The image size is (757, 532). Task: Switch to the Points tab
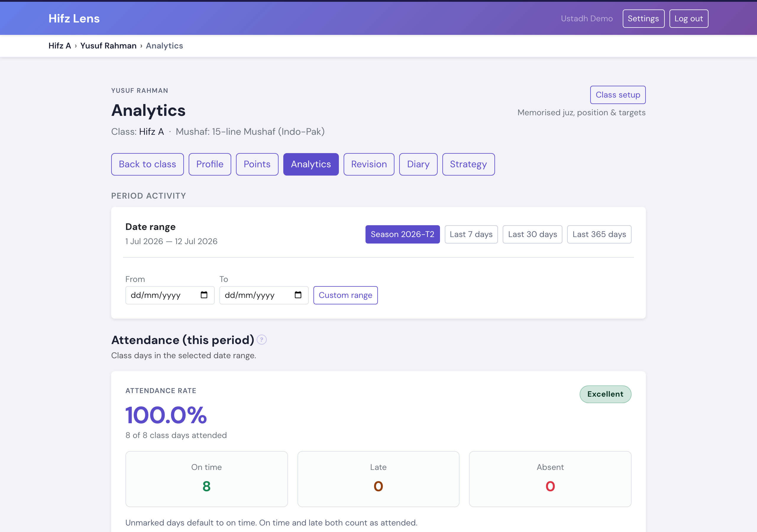click(257, 164)
